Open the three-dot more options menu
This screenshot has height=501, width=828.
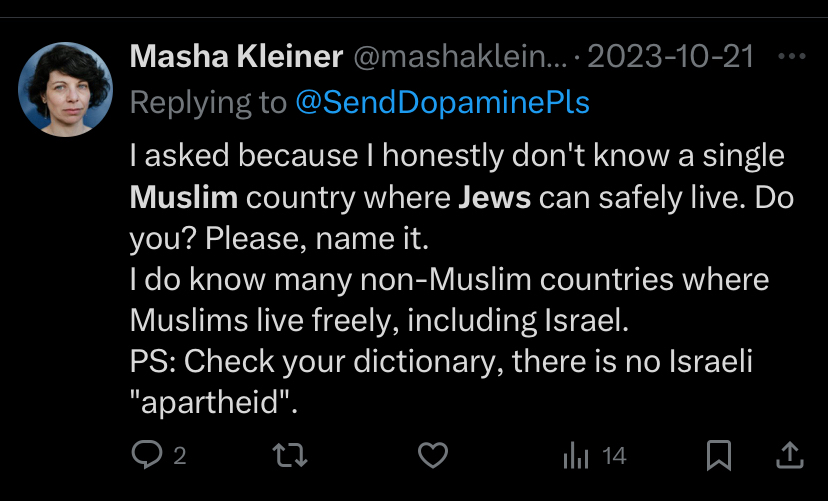pos(792,56)
